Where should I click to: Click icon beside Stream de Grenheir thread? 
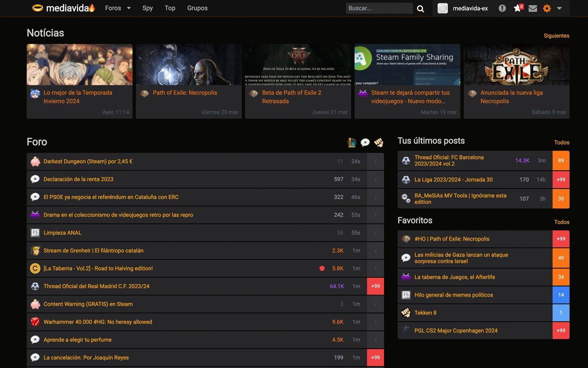35,251
